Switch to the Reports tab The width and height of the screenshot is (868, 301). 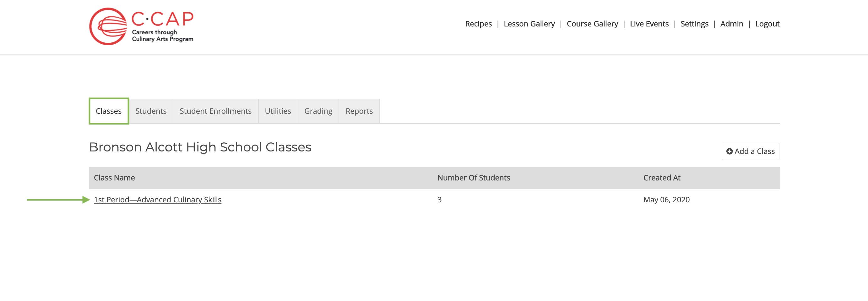point(359,111)
